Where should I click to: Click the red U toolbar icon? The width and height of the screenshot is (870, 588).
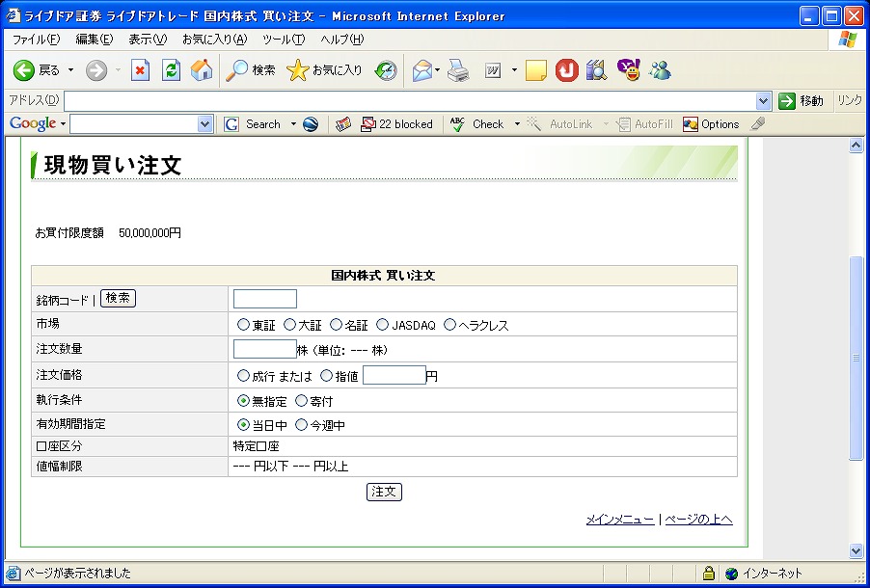pos(566,70)
